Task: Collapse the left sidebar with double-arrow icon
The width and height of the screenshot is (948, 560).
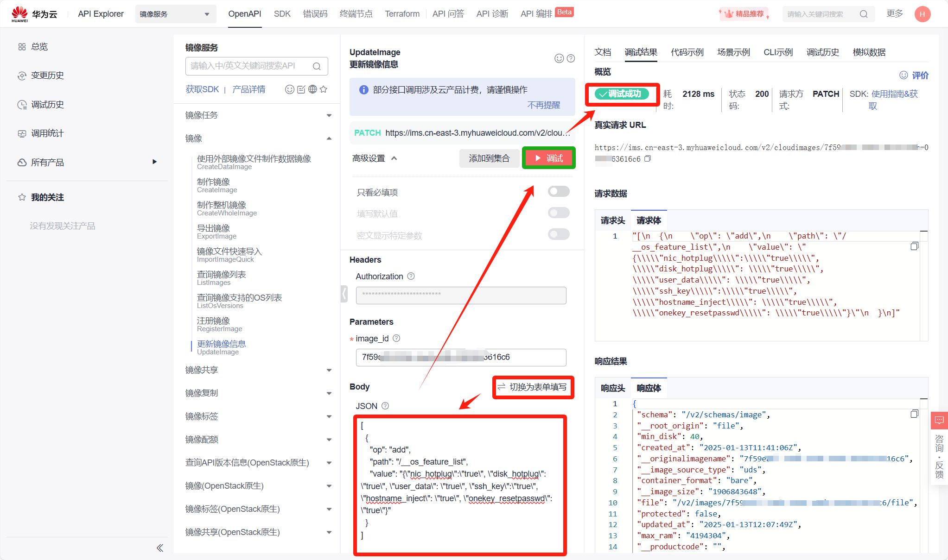Action: (160, 548)
